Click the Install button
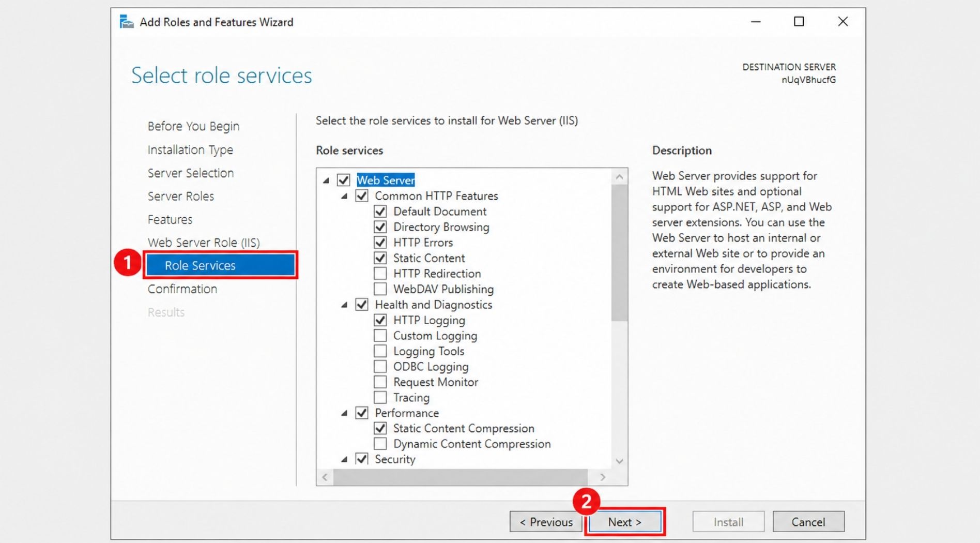Screen dimensions: 980x543 728,522
